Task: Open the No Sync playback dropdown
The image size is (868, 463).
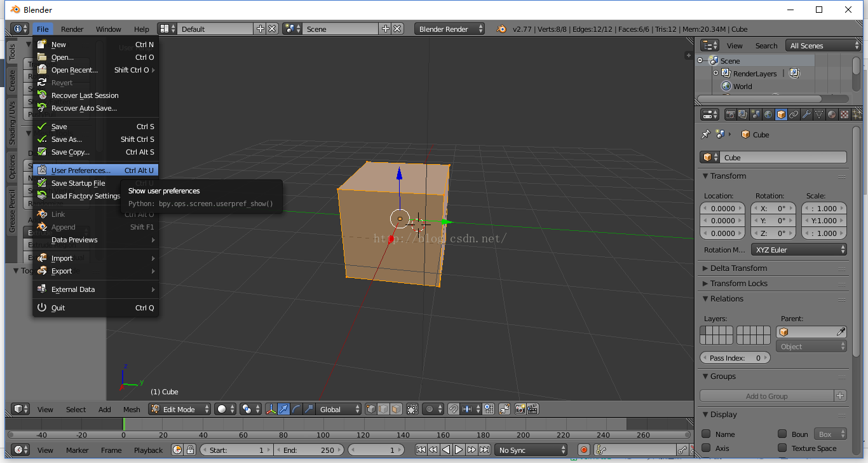Action: pyautogui.click(x=531, y=450)
